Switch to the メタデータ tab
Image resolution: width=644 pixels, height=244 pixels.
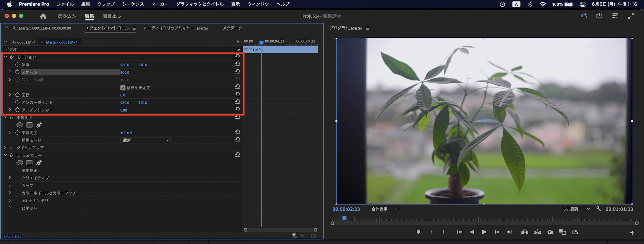pyautogui.click(x=232, y=28)
